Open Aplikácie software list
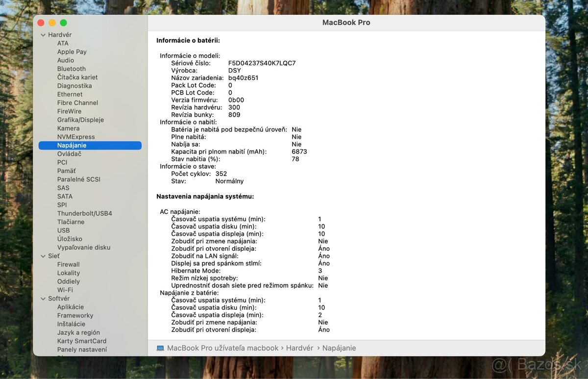Screen dimensions: 588x379 coord(70,307)
